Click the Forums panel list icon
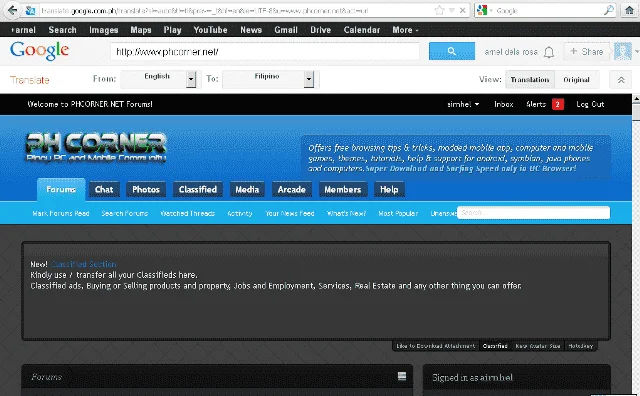The image size is (640, 396). (x=402, y=376)
